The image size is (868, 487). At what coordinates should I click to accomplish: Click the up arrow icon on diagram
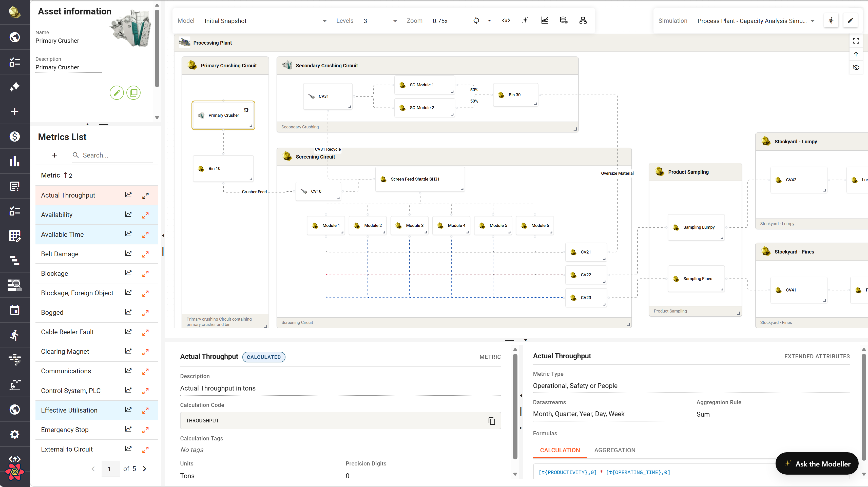[856, 54]
